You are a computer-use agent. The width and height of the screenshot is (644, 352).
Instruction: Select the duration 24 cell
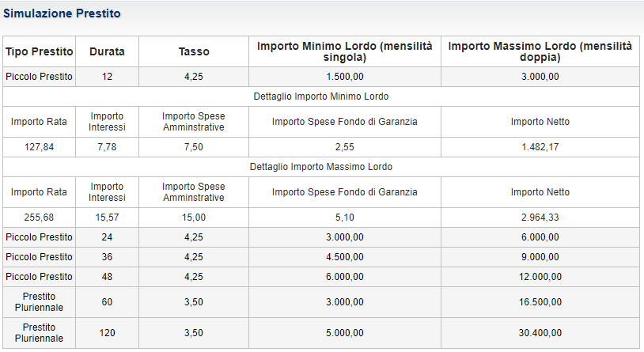(107, 237)
